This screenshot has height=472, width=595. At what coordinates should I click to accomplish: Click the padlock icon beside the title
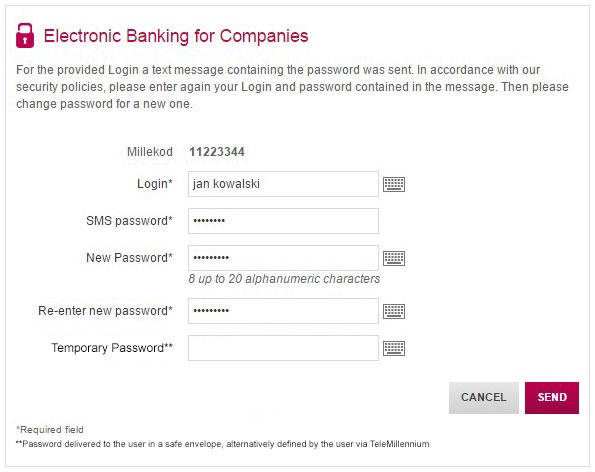(x=25, y=36)
